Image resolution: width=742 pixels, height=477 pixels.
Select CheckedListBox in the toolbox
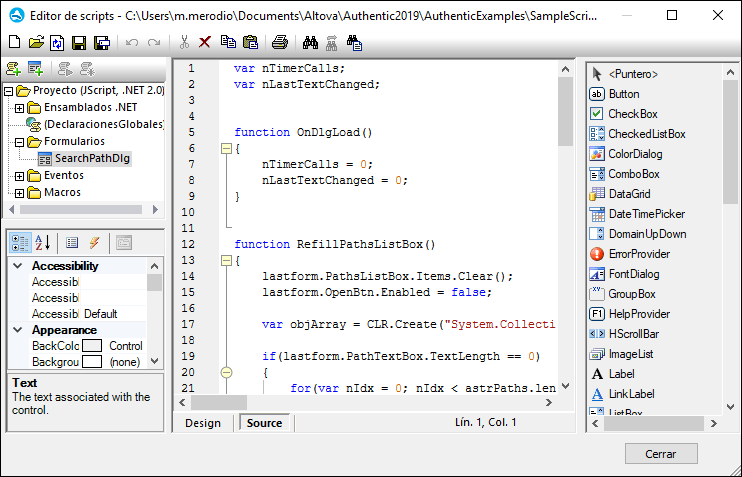646,134
